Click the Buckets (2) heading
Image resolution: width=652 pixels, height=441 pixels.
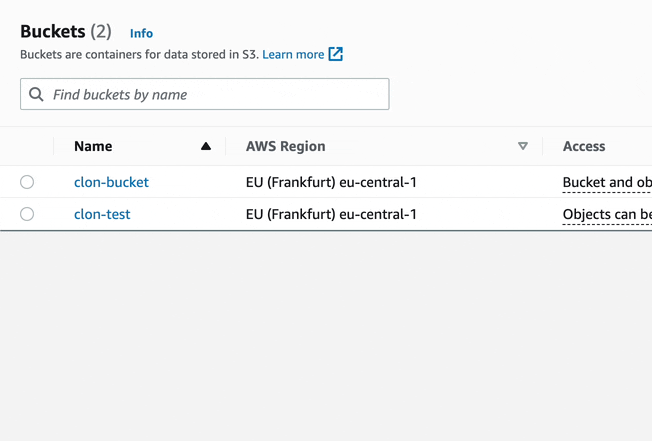tap(66, 31)
